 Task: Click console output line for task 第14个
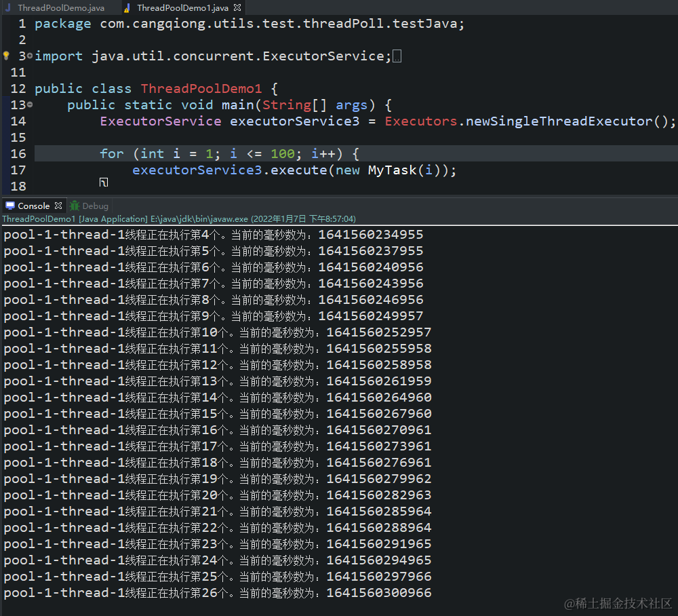pyautogui.click(x=218, y=398)
